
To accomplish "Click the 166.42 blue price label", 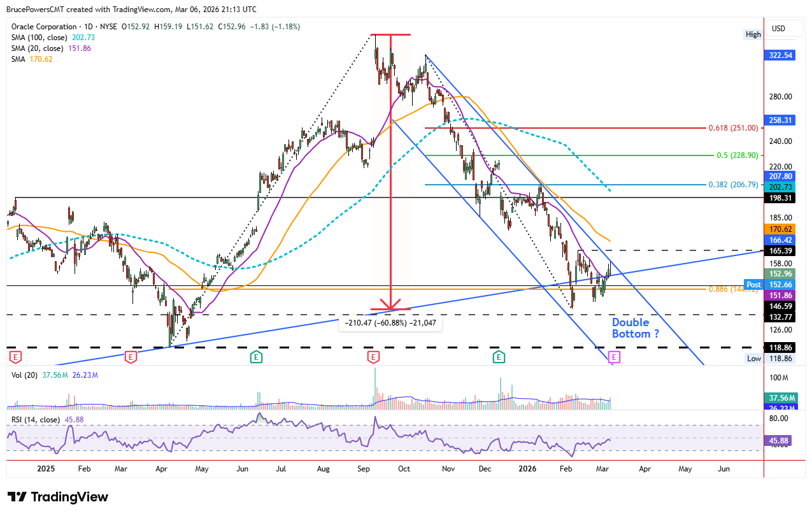I will [780, 240].
